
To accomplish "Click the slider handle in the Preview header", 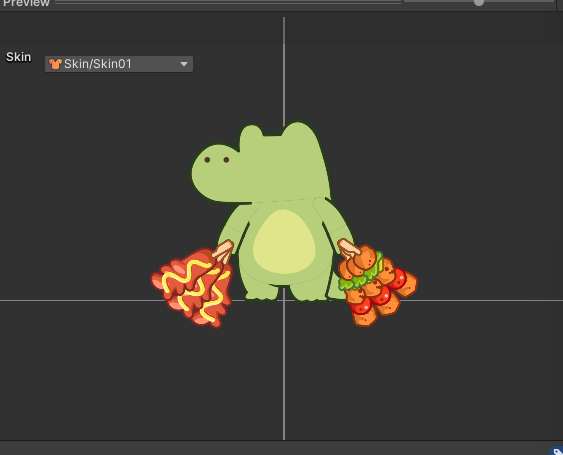I will click(479, 3).
